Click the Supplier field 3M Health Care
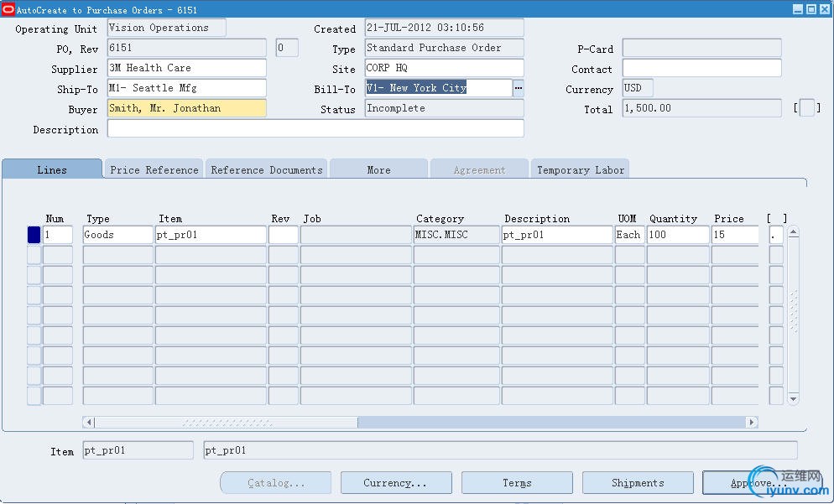This screenshot has width=834, height=504. click(187, 68)
